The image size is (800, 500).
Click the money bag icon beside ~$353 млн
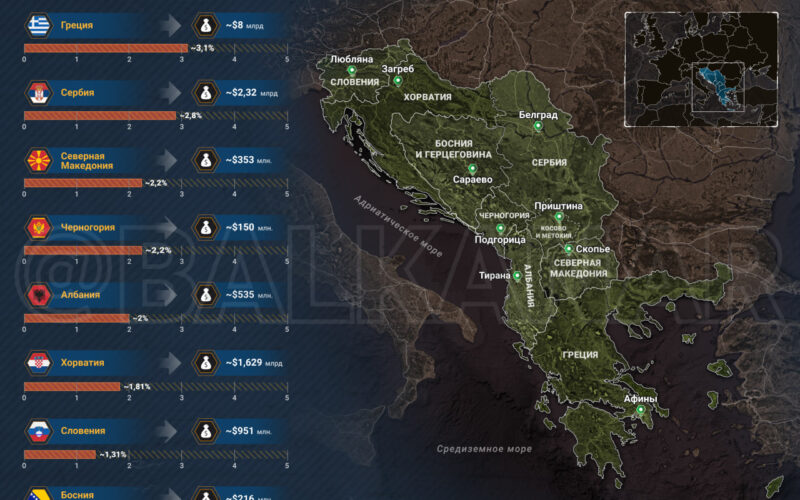pos(206,160)
